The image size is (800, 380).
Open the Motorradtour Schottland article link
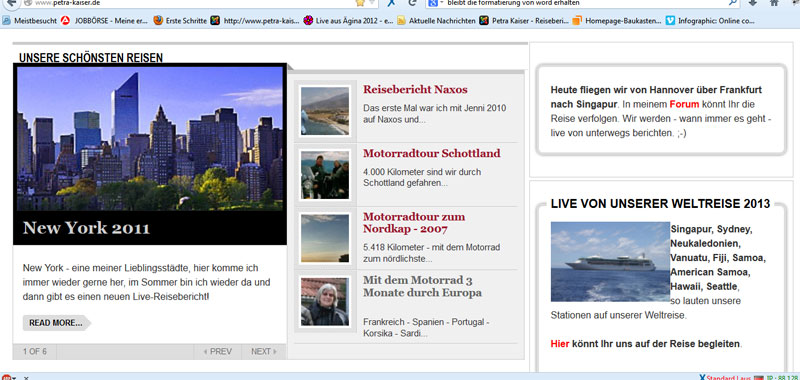pyautogui.click(x=431, y=154)
